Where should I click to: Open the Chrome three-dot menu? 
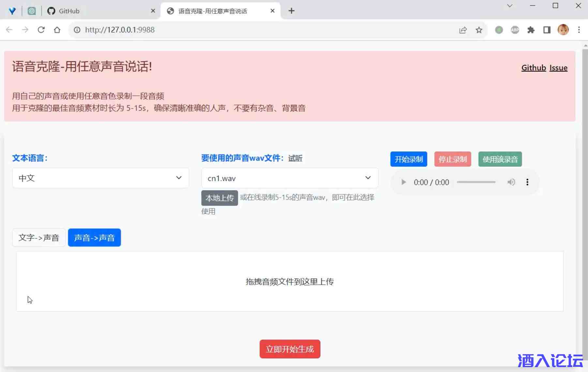pyautogui.click(x=579, y=30)
